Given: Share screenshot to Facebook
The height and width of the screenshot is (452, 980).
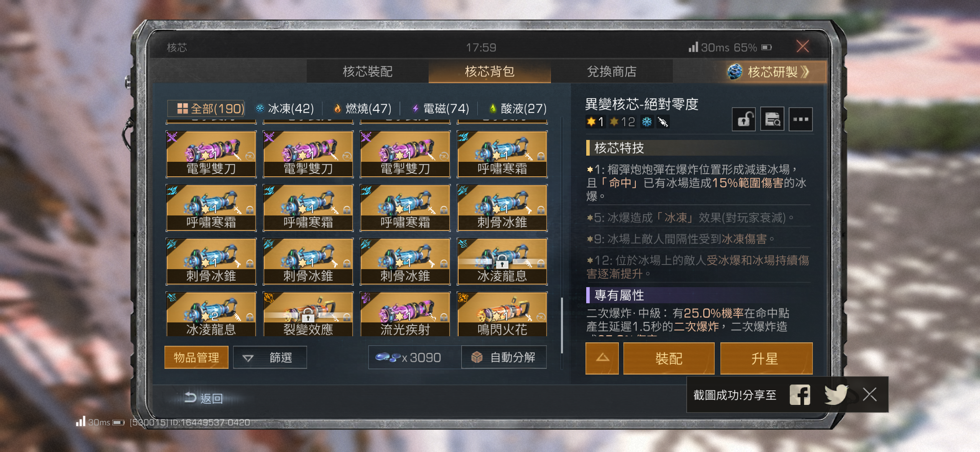Looking at the screenshot, I should click(800, 394).
